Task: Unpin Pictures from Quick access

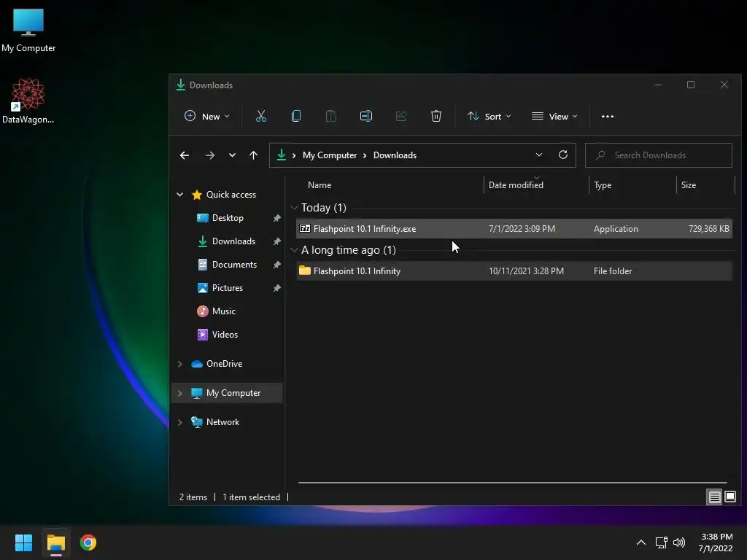Action: pyautogui.click(x=276, y=288)
